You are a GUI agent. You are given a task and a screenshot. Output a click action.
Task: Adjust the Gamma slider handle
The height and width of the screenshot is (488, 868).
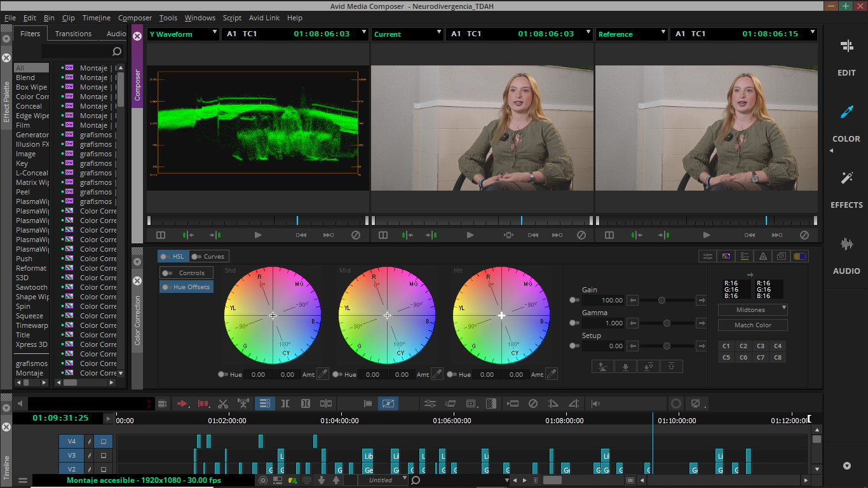pyautogui.click(x=667, y=323)
